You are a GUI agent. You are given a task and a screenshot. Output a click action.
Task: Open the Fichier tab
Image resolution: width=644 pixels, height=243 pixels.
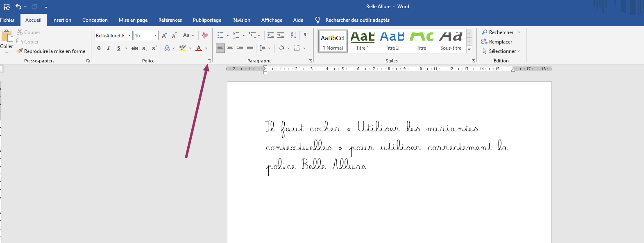pyautogui.click(x=7, y=20)
